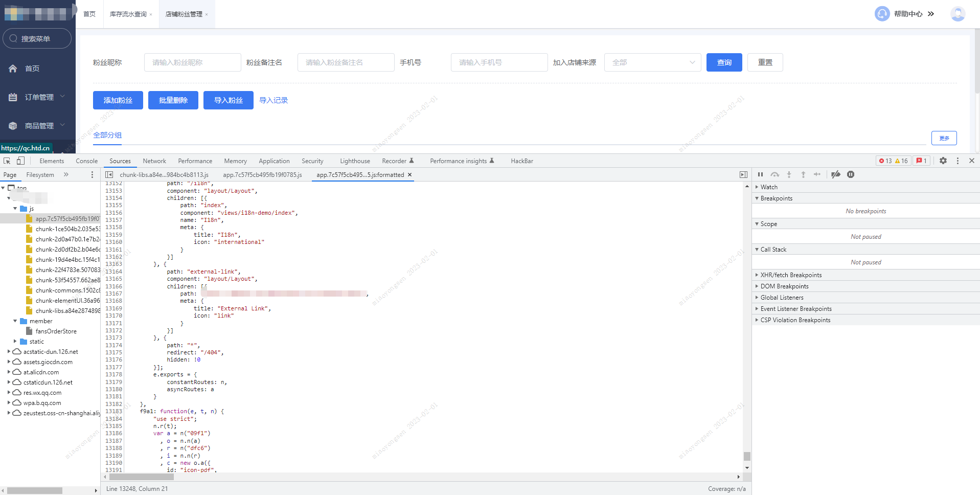
Task: Expand DOM Breakpoints section
Action: [757, 286]
